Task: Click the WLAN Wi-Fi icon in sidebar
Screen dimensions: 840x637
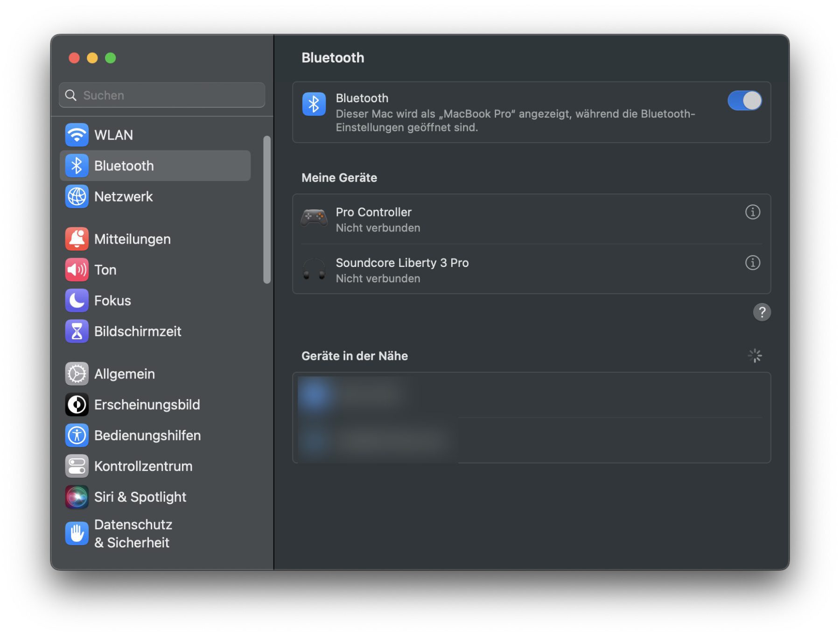Action: pyautogui.click(x=77, y=135)
